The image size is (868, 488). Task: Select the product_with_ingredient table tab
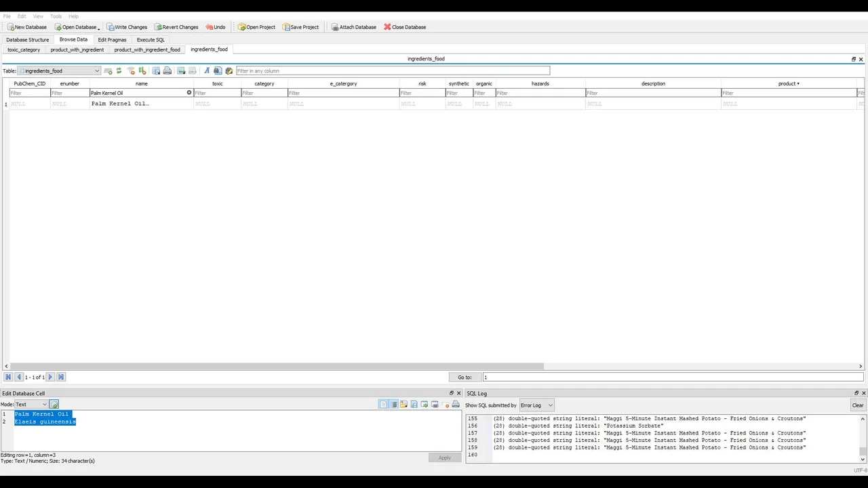[x=77, y=49]
